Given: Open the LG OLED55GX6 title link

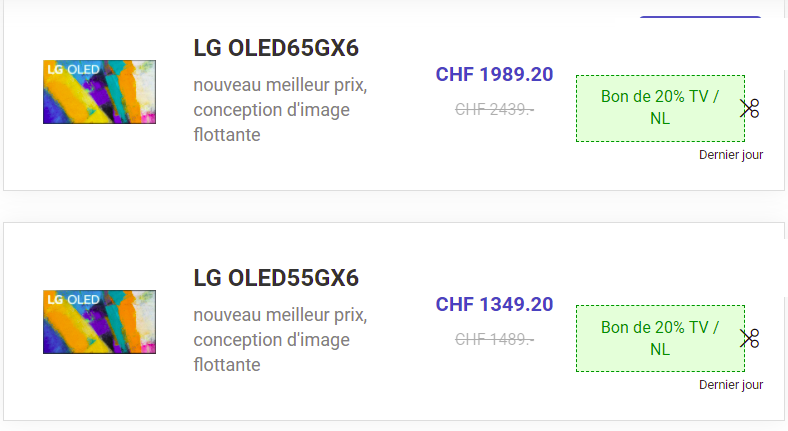Looking at the screenshot, I should click(x=276, y=278).
